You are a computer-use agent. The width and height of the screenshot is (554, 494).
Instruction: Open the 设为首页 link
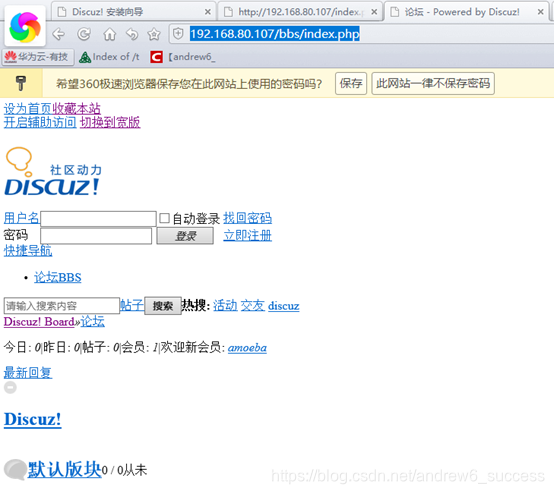(x=28, y=108)
